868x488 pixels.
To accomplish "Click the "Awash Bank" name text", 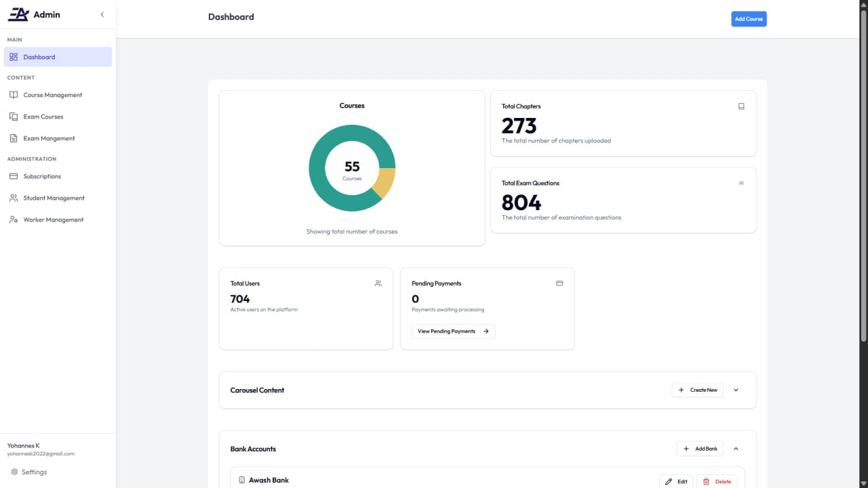I will pyautogui.click(x=269, y=480).
